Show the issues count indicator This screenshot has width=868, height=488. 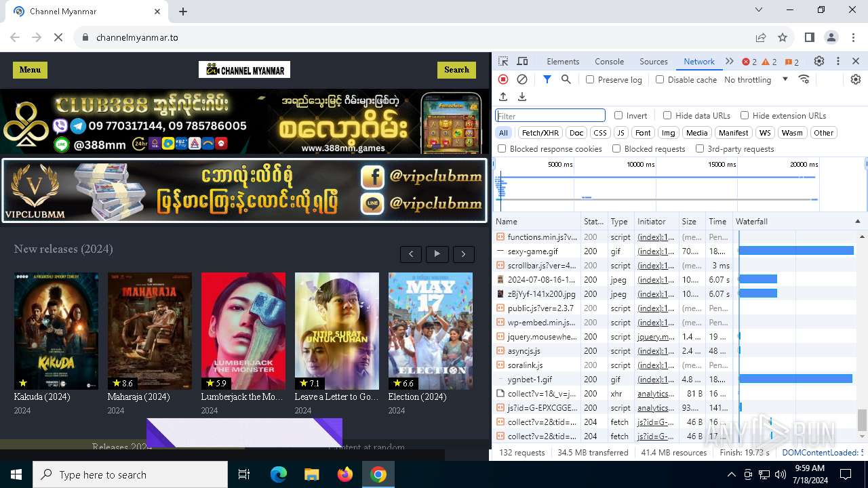coord(792,62)
